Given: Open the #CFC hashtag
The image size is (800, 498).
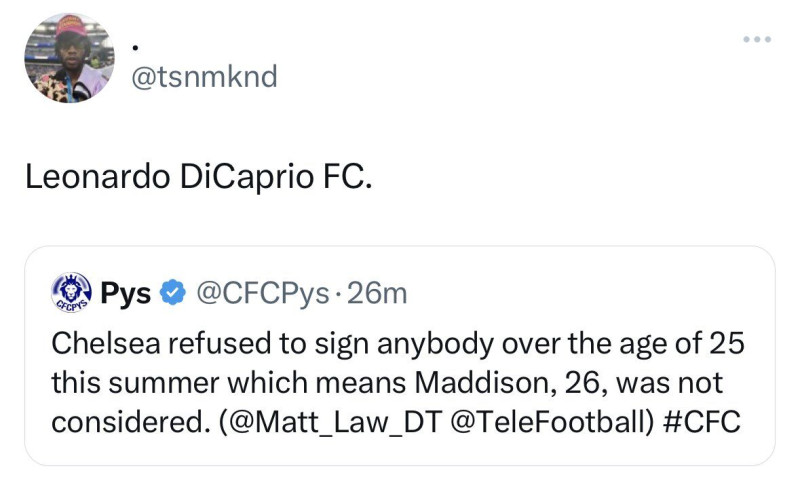Looking at the screenshot, I should point(703,422).
